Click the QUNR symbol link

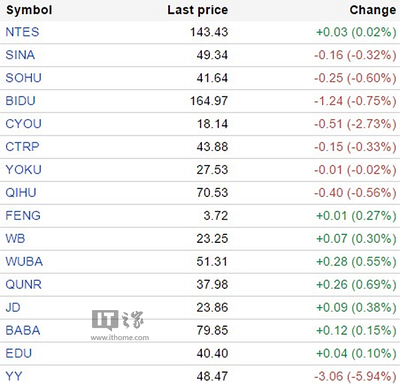[x=24, y=285]
